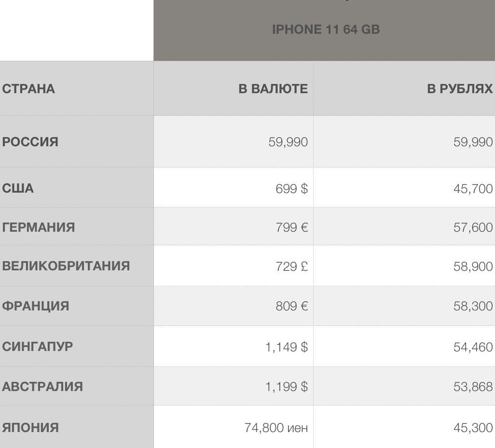This screenshot has width=495, height=448.
Task: Select the 1,149 $ Singapore price
Action: point(286,347)
